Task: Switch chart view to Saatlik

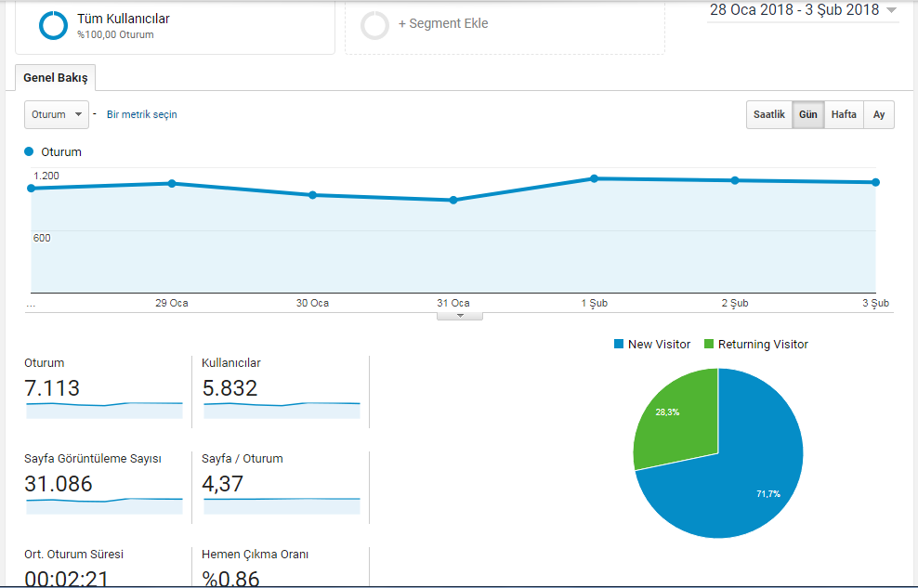Action: [768, 114]
